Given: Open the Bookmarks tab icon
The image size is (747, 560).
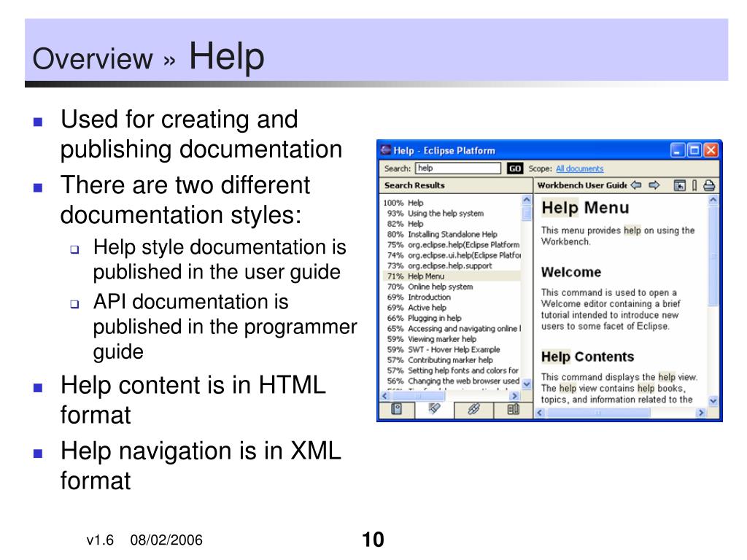Looking at the screenshot, I should (x=513, y=410).
